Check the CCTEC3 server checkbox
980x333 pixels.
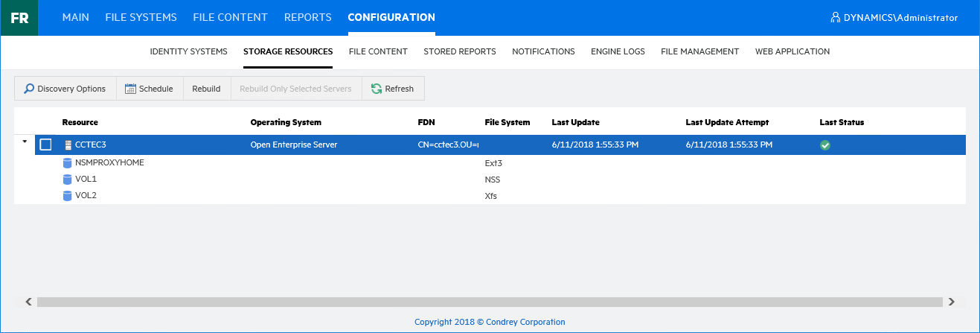(46, 145)
